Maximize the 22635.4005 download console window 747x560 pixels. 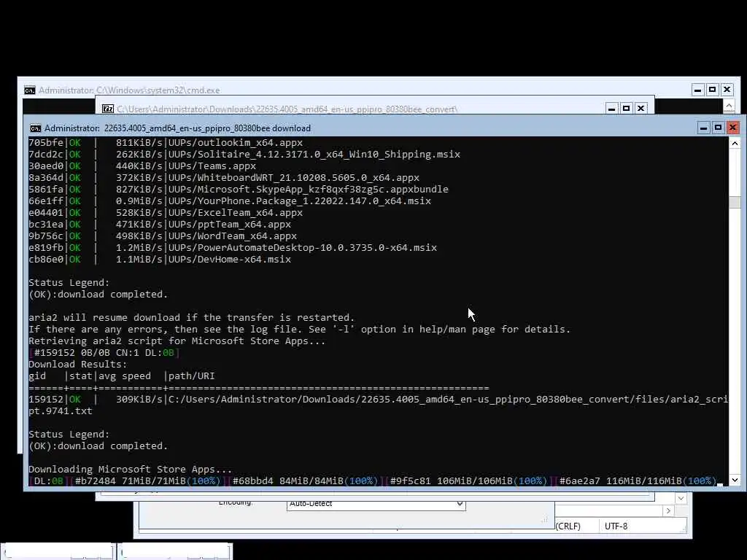(718, 128)
